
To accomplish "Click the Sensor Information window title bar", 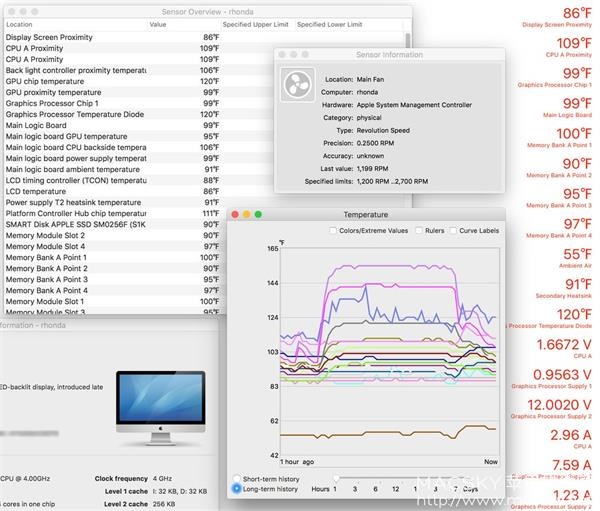I will pos(389,54).
